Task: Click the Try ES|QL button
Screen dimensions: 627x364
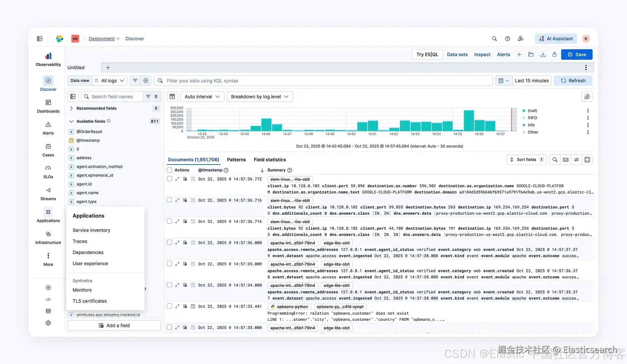Action: (427, 54)
